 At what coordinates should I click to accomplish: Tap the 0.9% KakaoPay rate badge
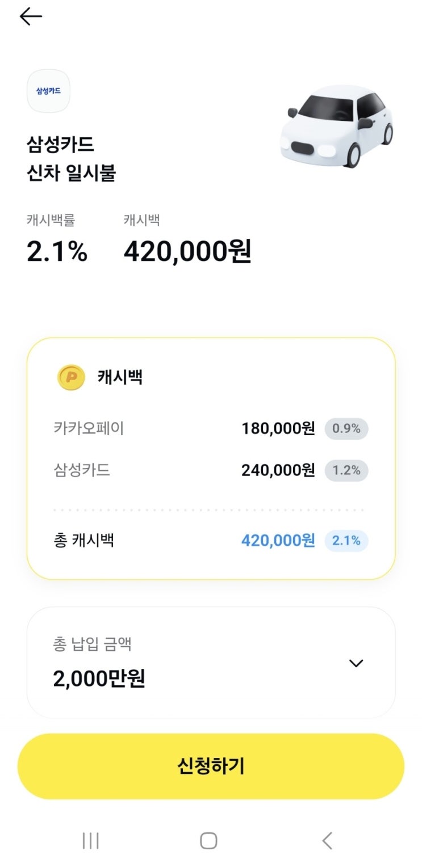click(x=346, y=429)
